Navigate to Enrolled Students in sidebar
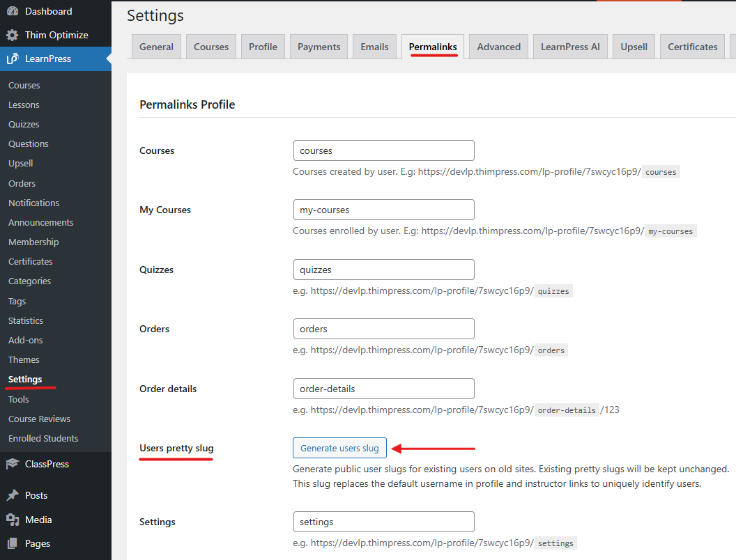Image resolution: width=736 pixels, height=560 pixels. point(43,438)
